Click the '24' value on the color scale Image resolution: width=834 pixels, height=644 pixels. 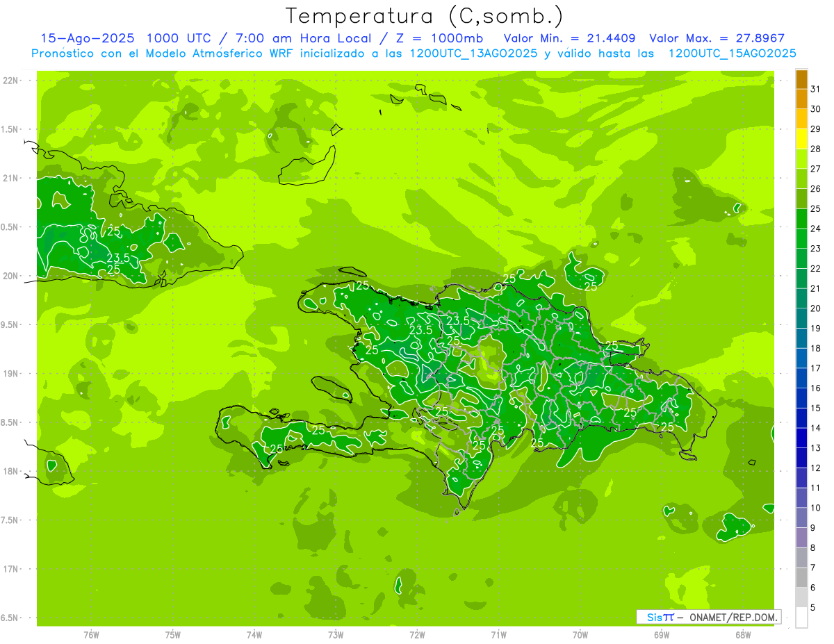[816, 229]
